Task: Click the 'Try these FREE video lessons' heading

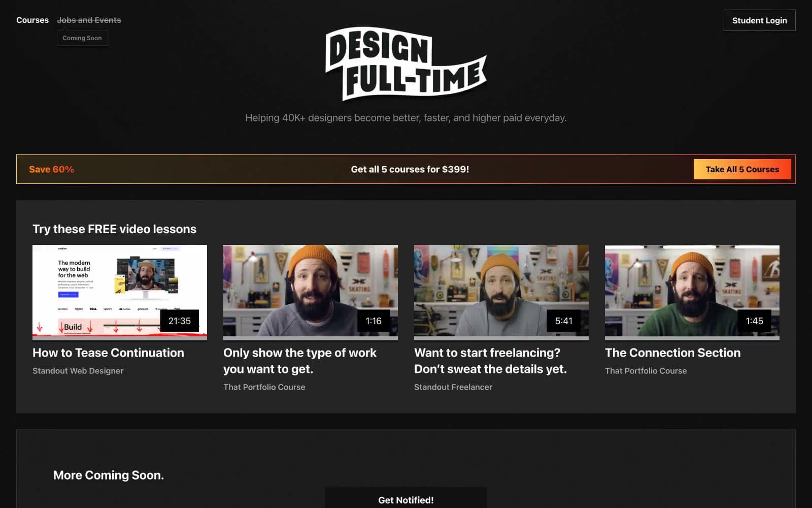Action: pos(114,229)
